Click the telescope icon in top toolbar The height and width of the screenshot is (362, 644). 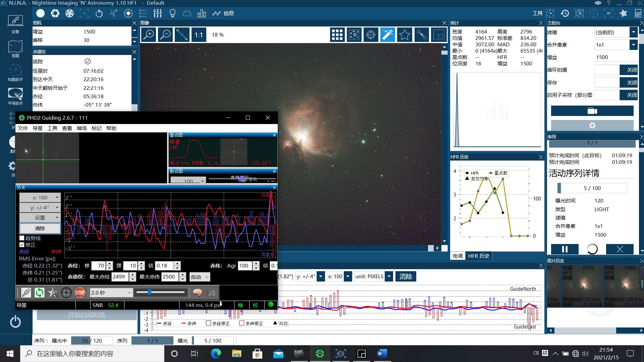tap(114, 13)
